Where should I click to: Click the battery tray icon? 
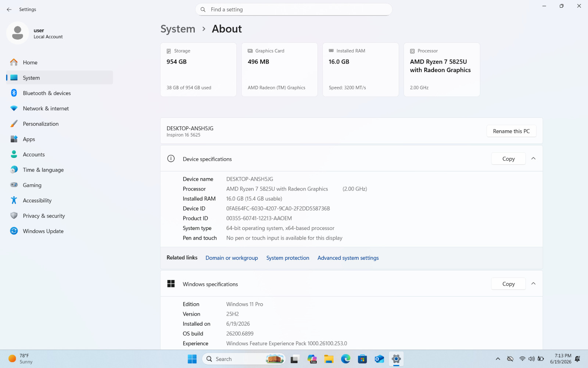pyautogui.click(x=541, y=359)
